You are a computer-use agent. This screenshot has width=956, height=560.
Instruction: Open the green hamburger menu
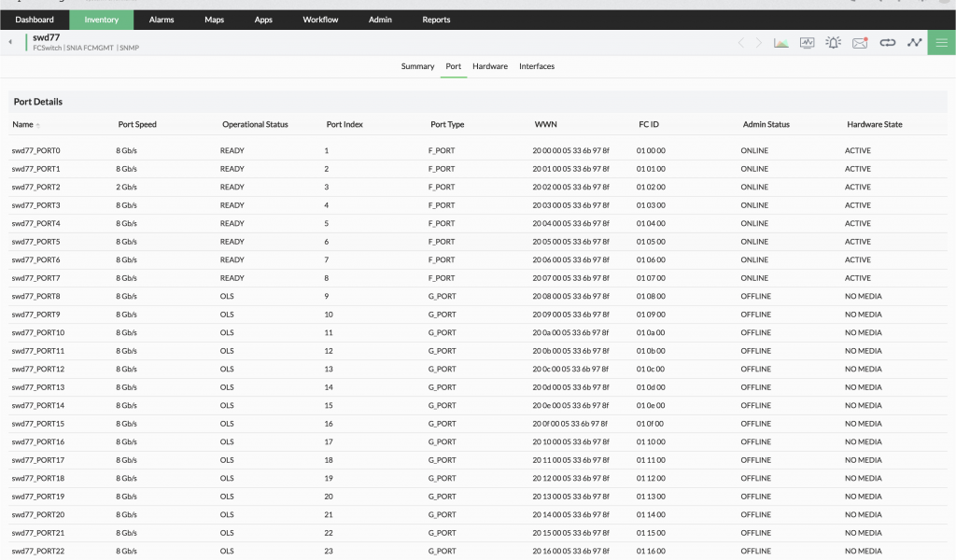click(942, 43)
